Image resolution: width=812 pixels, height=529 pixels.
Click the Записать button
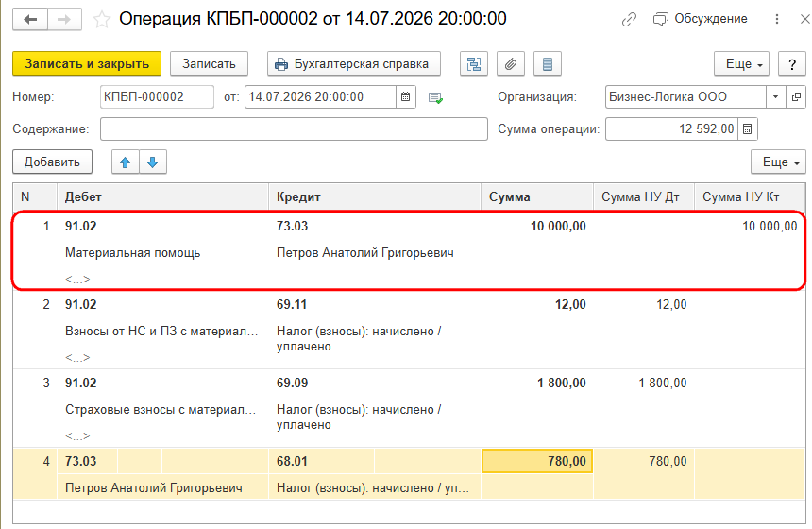(x=209, y=63)
